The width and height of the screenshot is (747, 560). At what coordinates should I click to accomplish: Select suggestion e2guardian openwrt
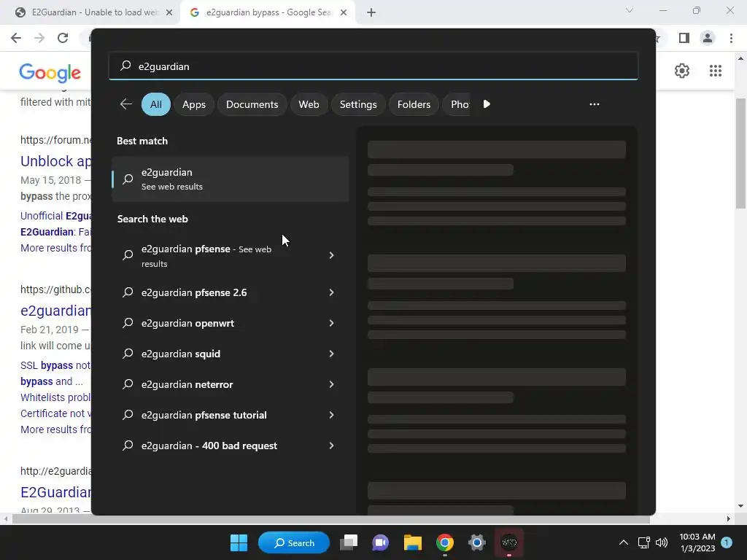(x=231, y=323)
